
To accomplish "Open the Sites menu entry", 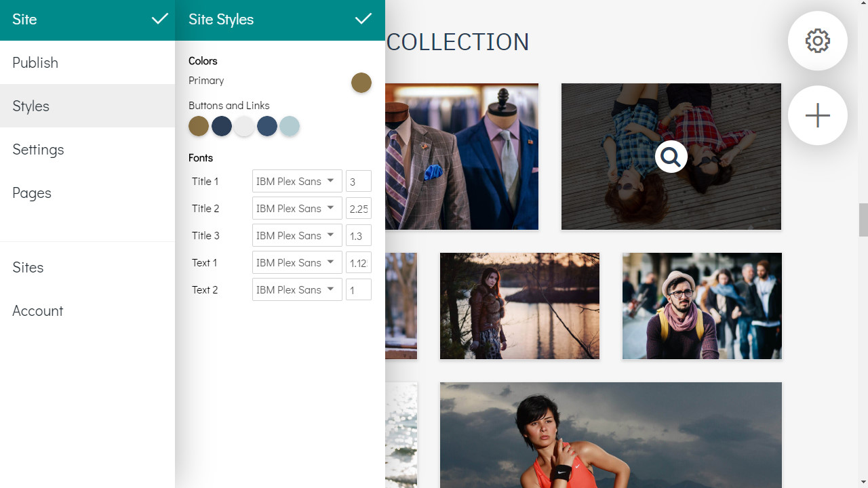I will 28,267.
